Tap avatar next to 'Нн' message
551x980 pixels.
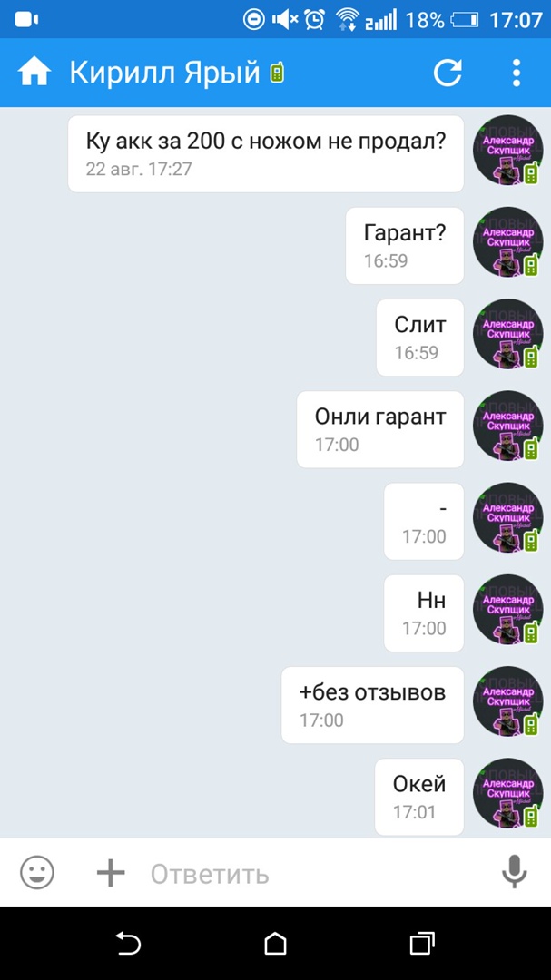[x=507, y=610]
